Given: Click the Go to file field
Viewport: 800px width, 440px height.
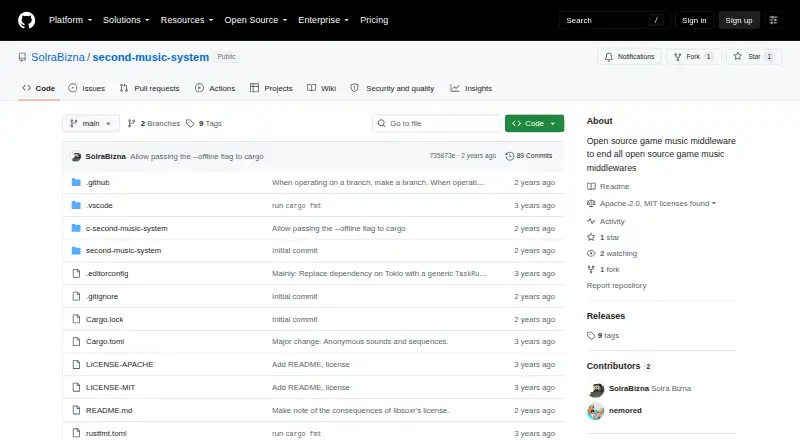Looking at the screenshot, I should pos(437,124).
